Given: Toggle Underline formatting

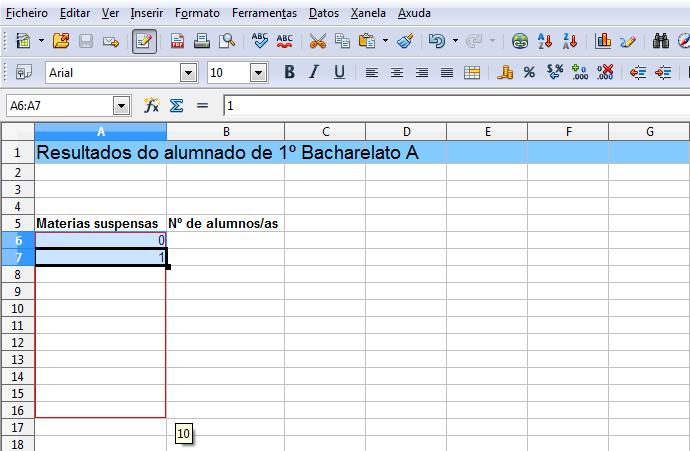Looking at the screenshot, I should pos(339,72).
